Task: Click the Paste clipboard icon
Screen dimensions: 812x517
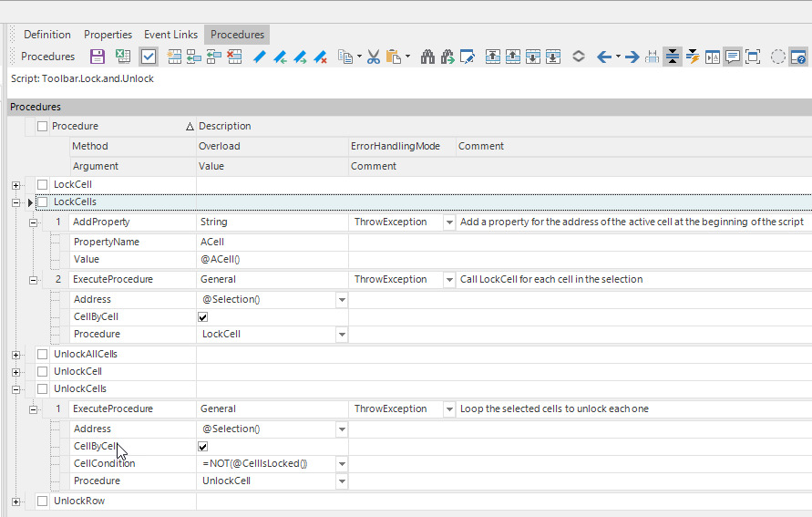Action: click(x=394, y=57)
